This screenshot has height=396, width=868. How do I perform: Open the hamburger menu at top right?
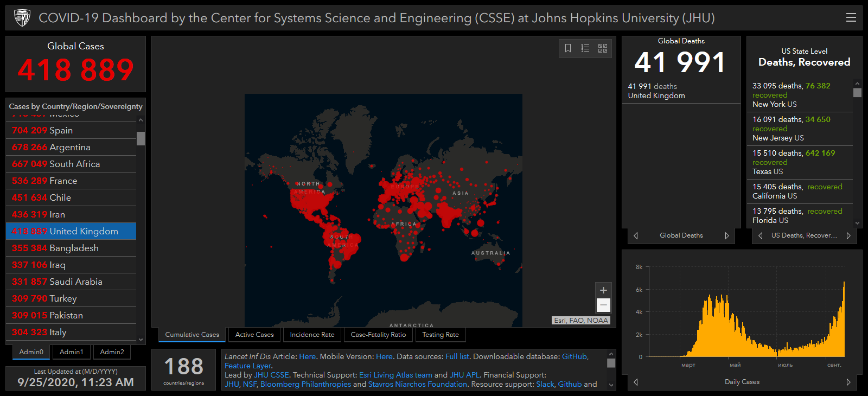[x=851, y=17]
